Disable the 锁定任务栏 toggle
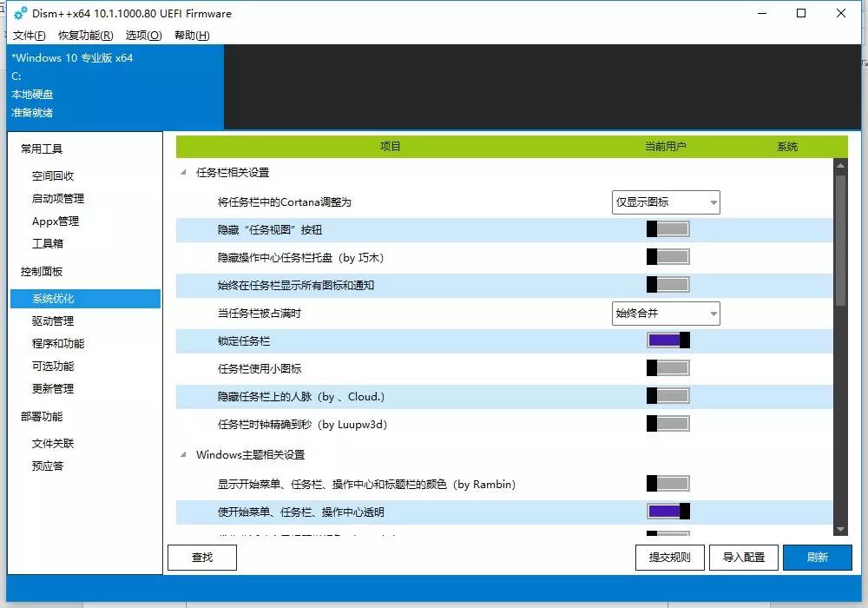The width and height of the screenshot is (868, 608). [666, 340]
